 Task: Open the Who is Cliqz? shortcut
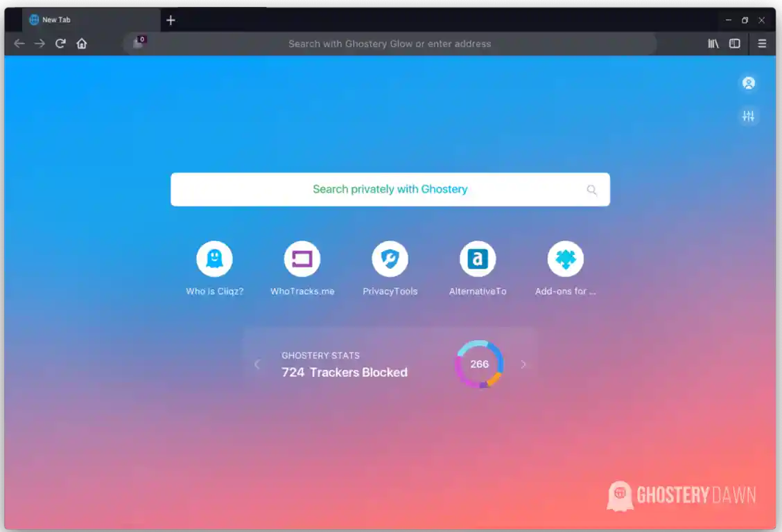tap(214, 269)
